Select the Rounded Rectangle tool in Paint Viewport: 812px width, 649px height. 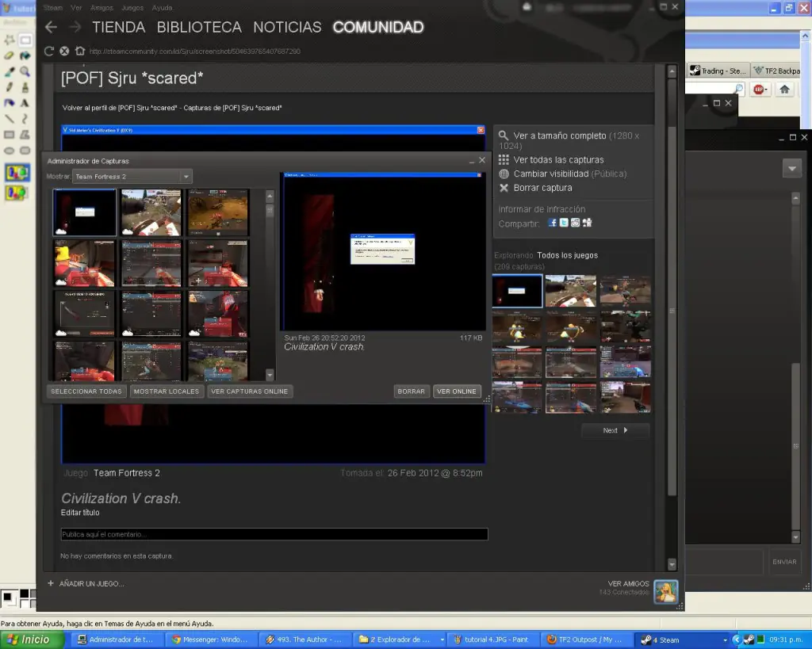click(25, 151)
